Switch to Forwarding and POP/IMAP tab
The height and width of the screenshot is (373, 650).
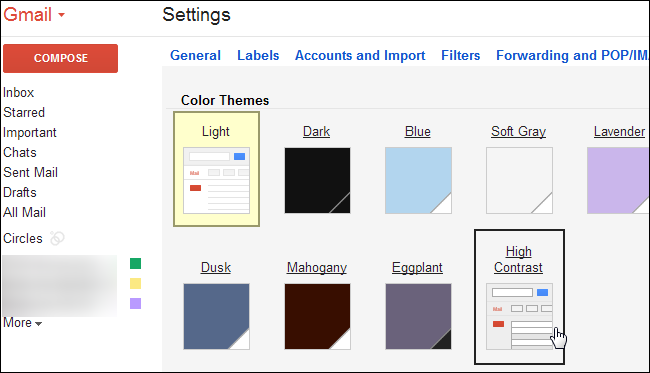tap(572, 55)
